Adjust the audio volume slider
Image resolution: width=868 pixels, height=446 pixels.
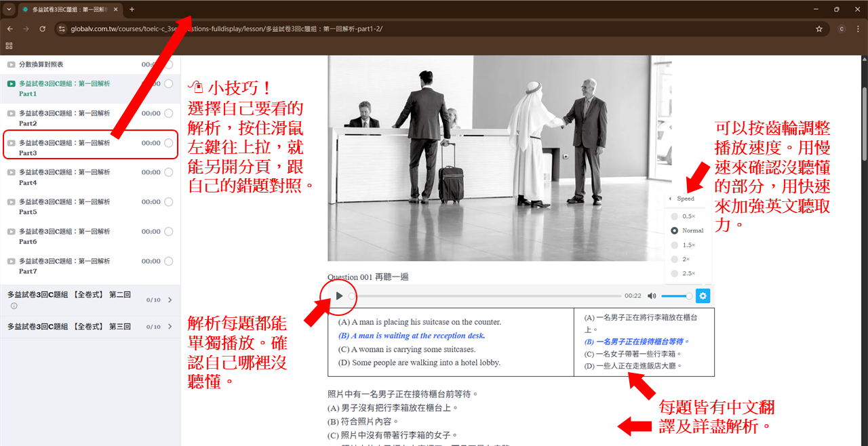(x=676, y=296)
